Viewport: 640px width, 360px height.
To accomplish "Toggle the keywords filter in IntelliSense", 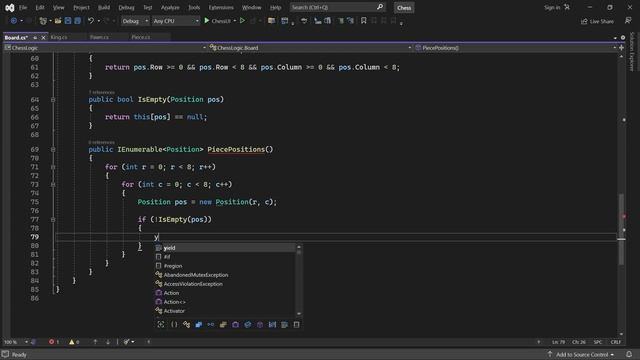I will tap(284, 324).
